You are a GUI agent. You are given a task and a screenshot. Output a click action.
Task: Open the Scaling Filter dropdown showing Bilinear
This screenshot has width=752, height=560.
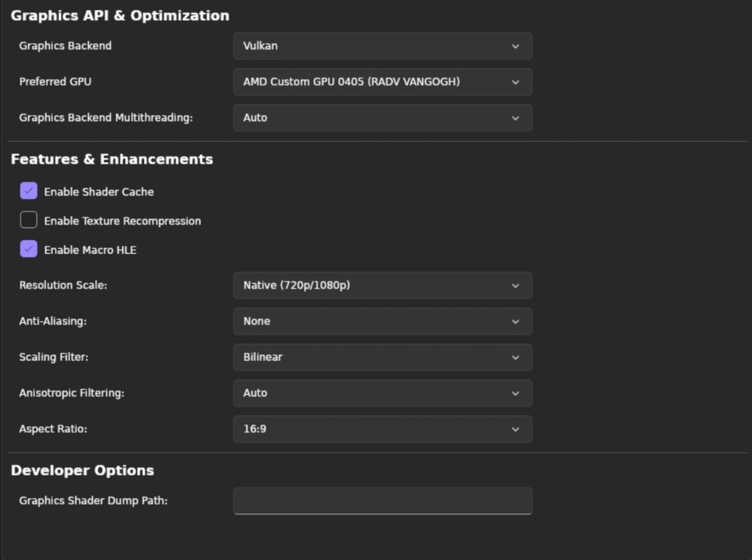pyautogui.click(x=382, y=357)
